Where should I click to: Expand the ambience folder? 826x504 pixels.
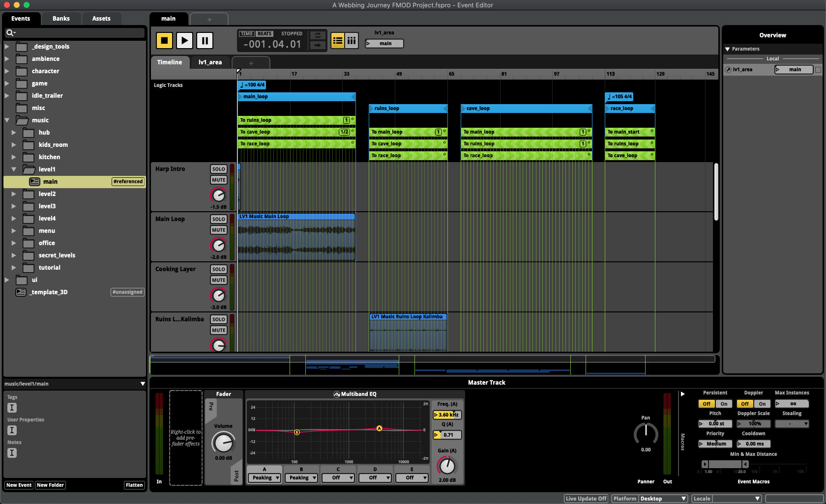7,59
